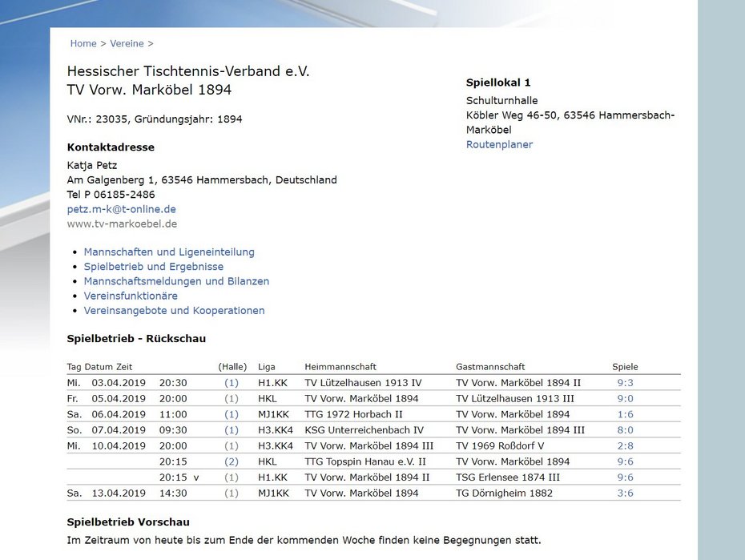Open the 3:6 result against TG Dörnigheim 1882
The image size is (745, 560).
[x=626, y=493]
